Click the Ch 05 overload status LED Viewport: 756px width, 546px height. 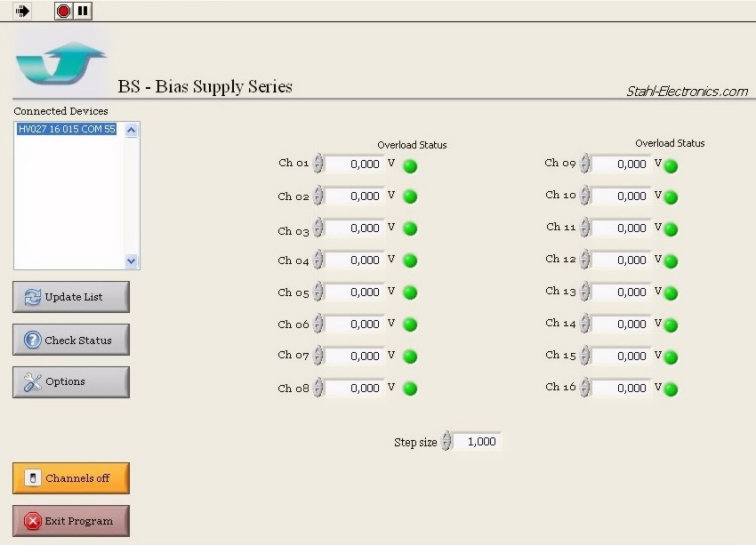click(410, 293)
